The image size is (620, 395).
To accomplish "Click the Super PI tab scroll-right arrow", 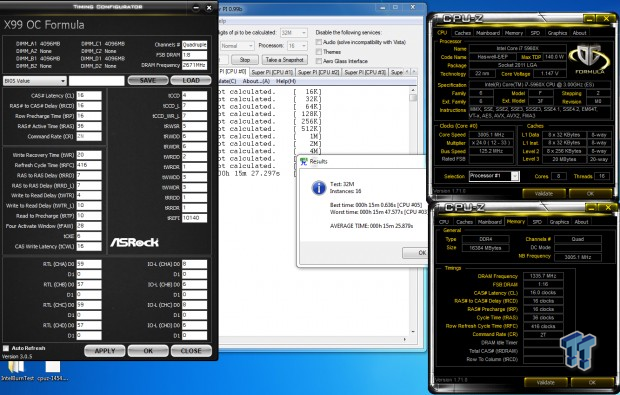I will (414, 72).
